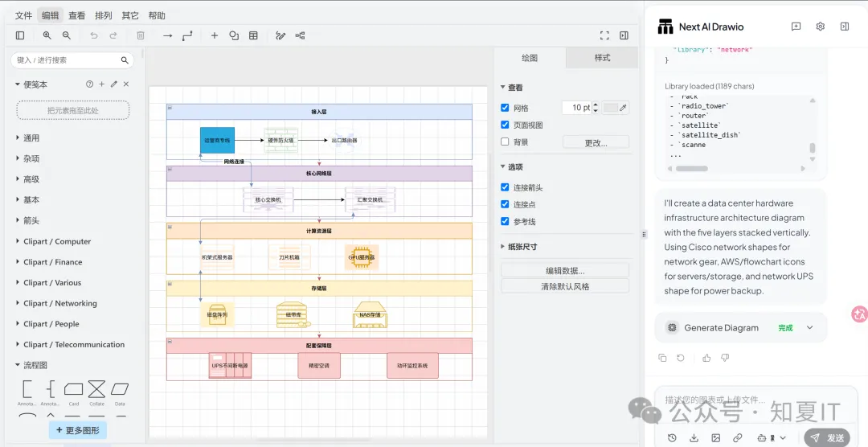The width and height of the screenshot is (868, 447).
Task: Toggle the 参考线 guides checkbox
Action: point(505,222)
